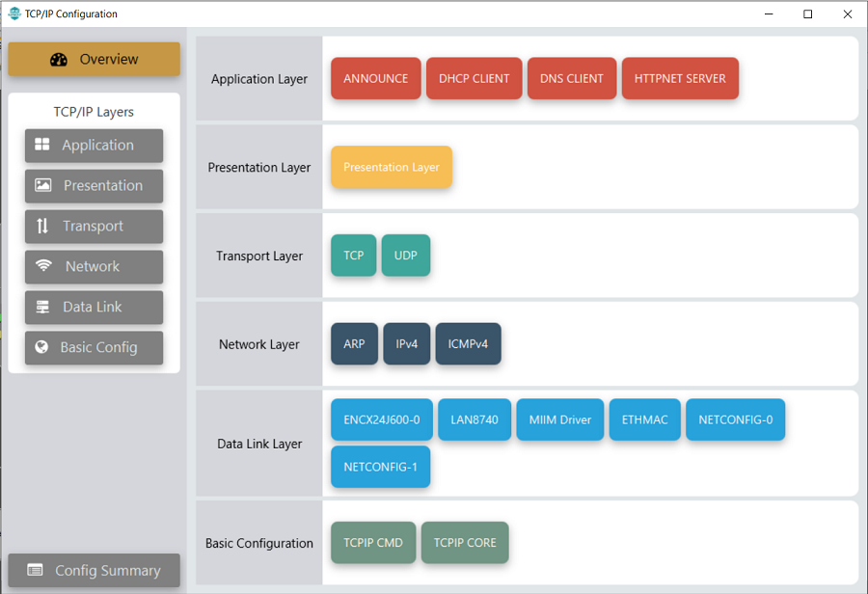Open the Transport layer section

[x=95, y=227]
